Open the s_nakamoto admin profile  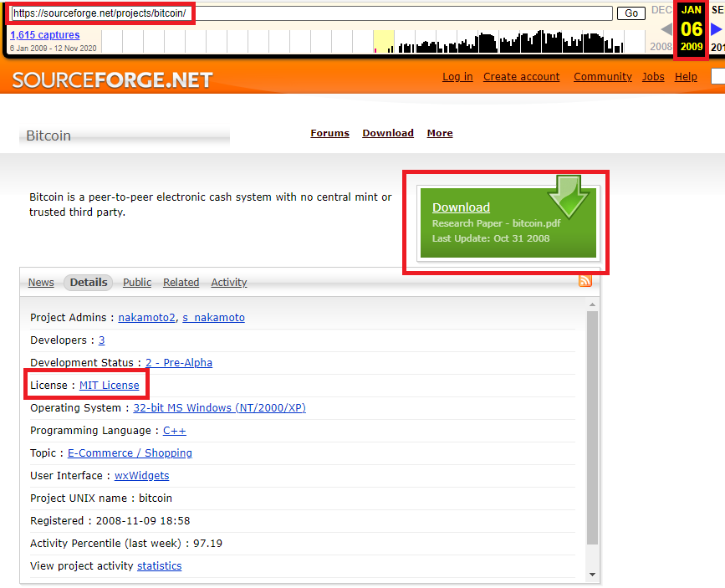coord(213,318)
